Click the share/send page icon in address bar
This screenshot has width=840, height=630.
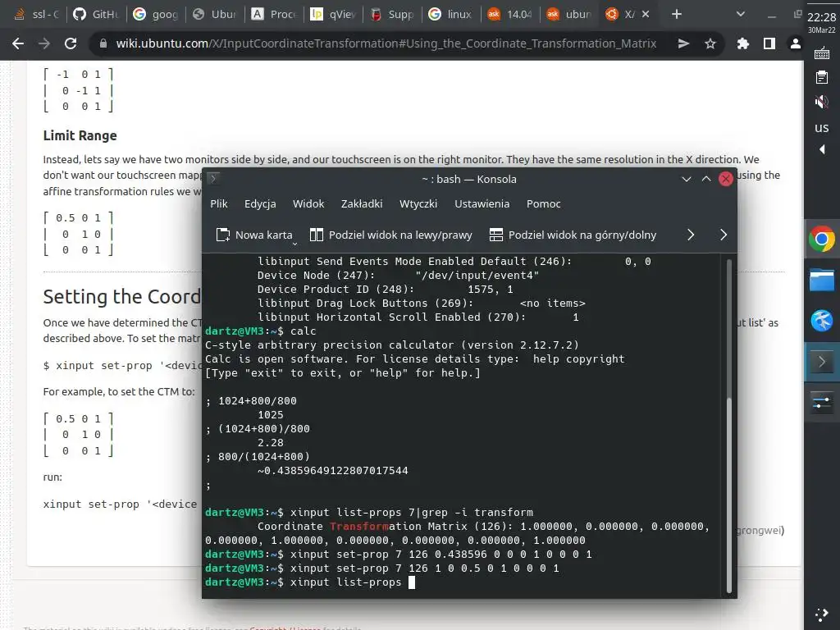point(683,43)
